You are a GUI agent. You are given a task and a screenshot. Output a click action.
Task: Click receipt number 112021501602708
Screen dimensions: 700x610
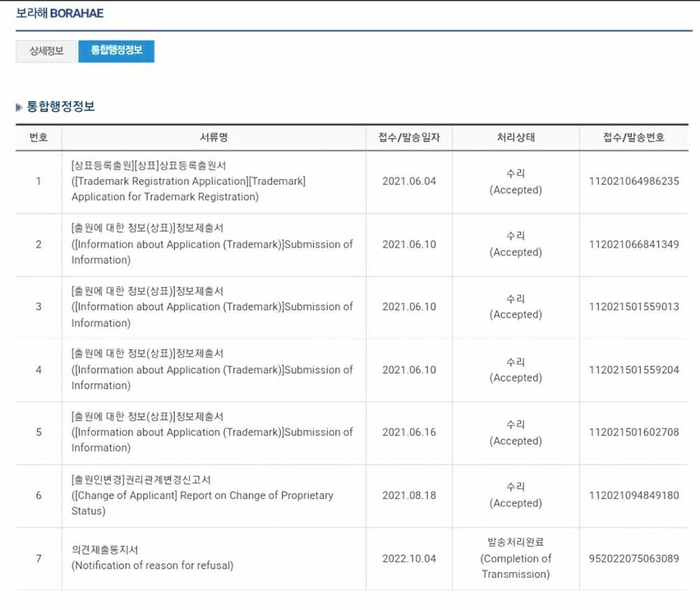click(x=634, y=432)
